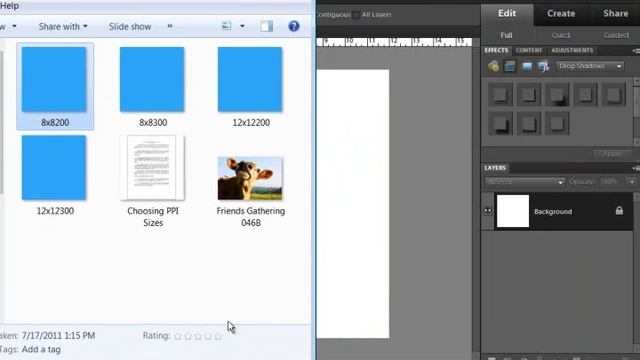Toggle the All Layers checkbox

pos(356,15)
